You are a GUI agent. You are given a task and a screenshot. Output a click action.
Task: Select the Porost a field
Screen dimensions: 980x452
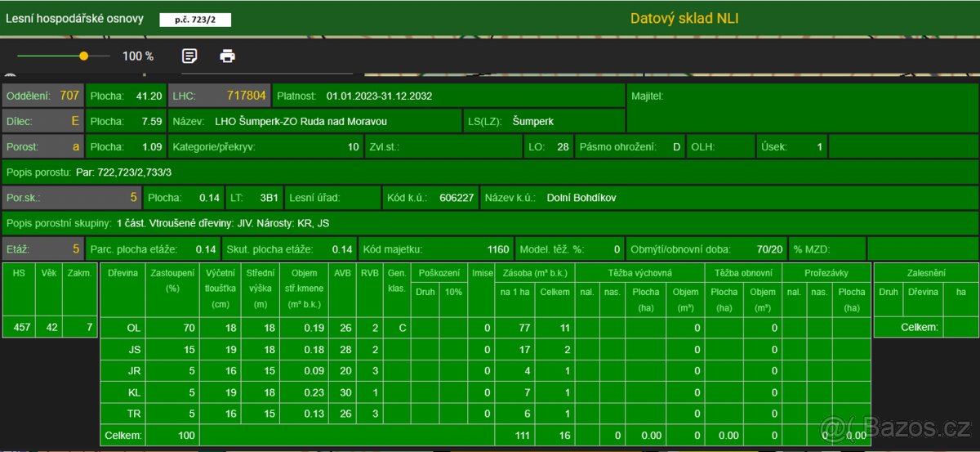pos(42,147)
